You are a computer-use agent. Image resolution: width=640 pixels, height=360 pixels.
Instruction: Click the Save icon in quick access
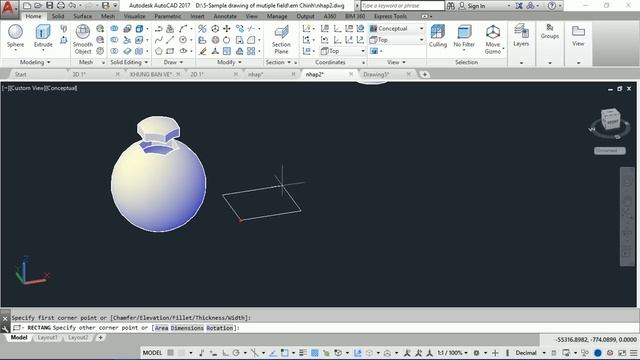(49, 6)
